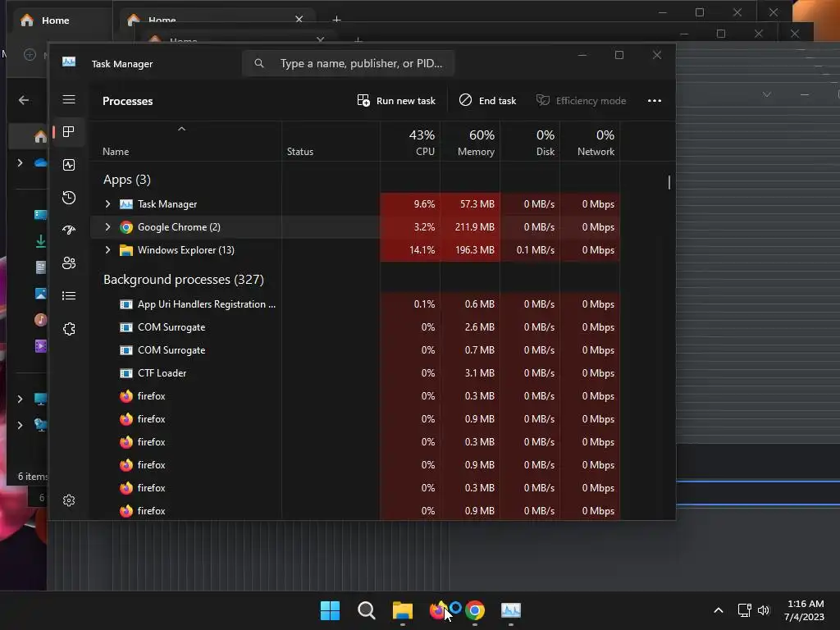
Task: Click Run new task
Action: tap(396, 101)
